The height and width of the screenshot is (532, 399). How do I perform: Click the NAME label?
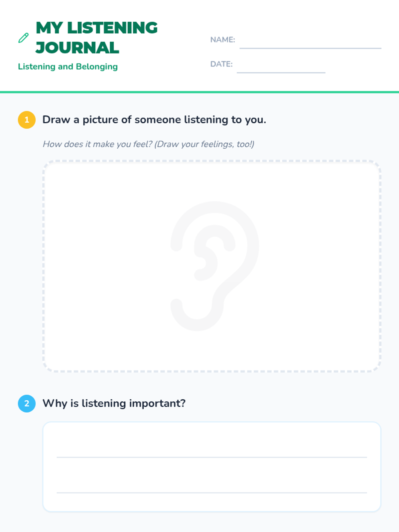[x=222, y=40]
